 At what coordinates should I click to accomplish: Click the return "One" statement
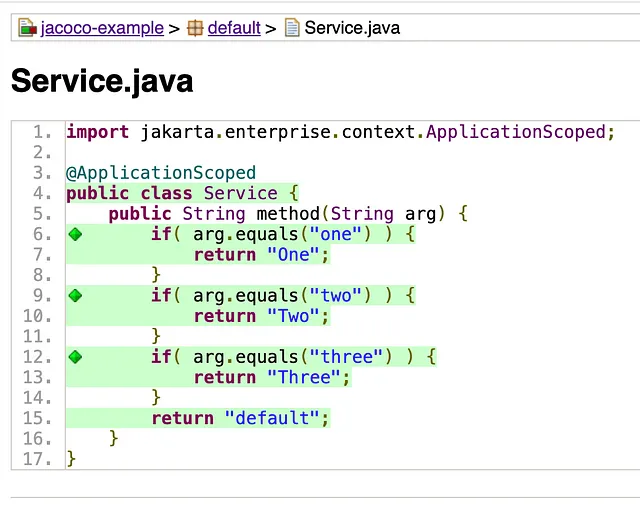coord(261,255)
